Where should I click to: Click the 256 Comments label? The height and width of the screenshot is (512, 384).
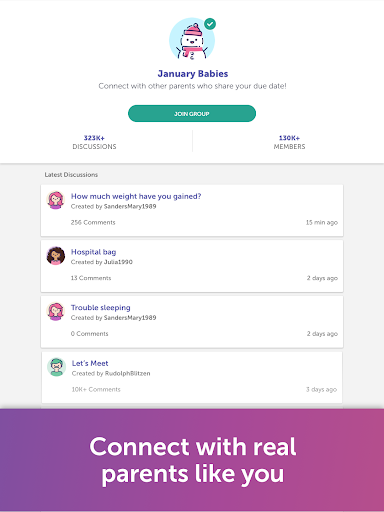(93, 222)
